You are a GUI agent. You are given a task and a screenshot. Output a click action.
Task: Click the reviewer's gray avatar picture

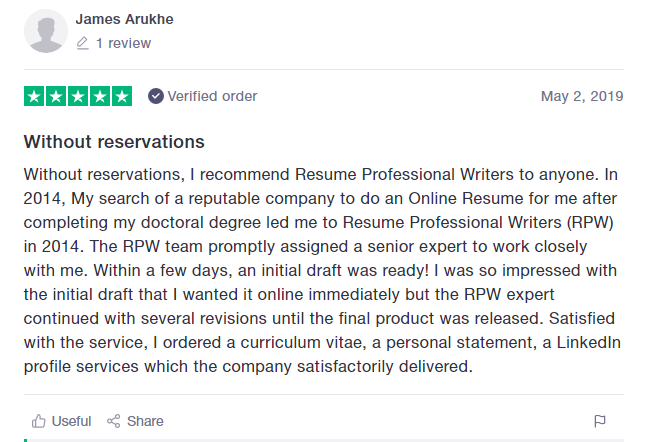(x=45, y=32)
